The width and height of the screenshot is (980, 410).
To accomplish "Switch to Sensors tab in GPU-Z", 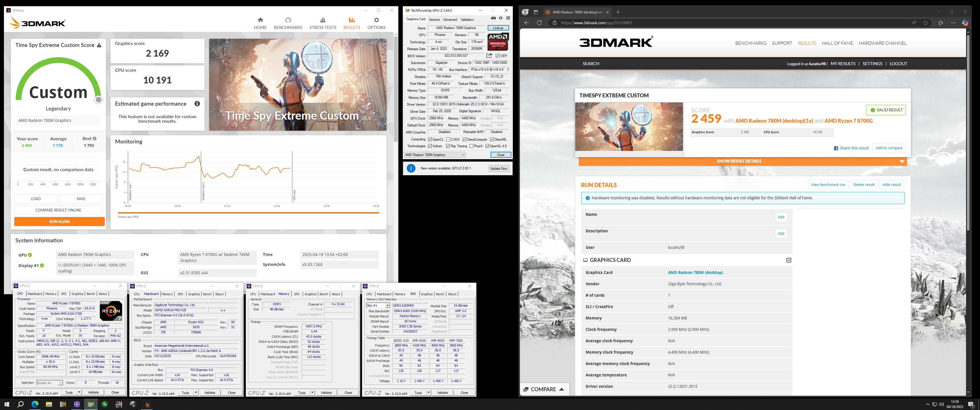I will (x=434, y=19).
